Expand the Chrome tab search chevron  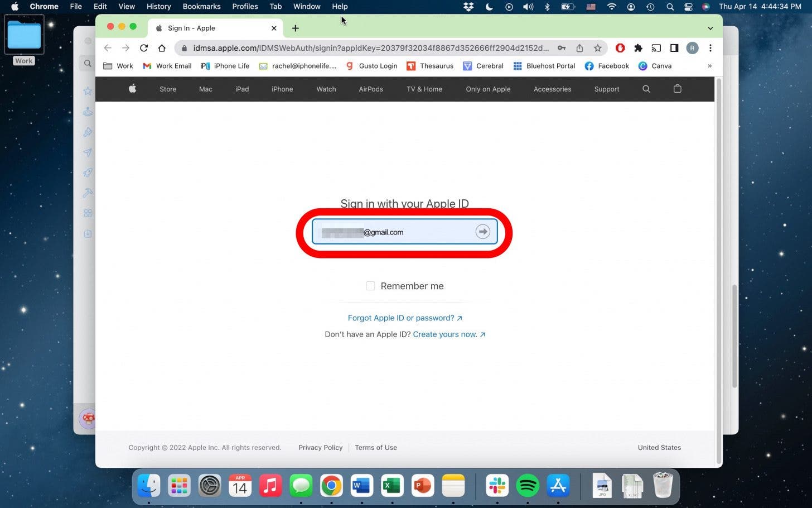click(x=710, y=28)
